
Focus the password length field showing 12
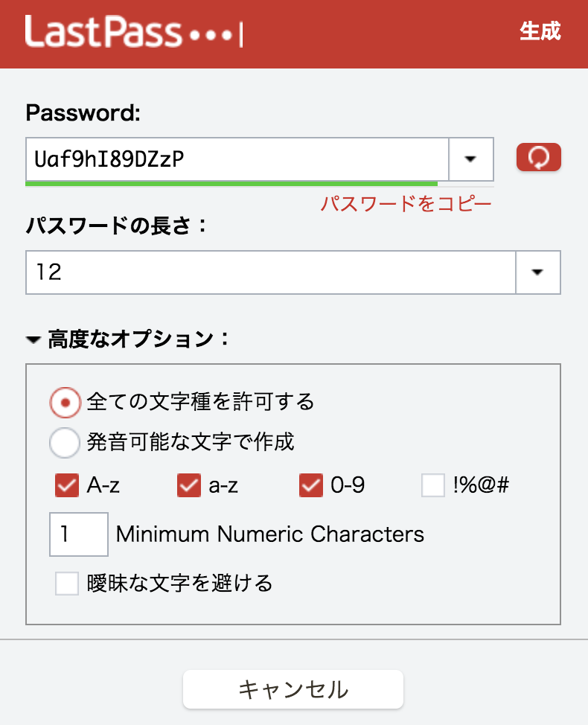coord(269,272)
